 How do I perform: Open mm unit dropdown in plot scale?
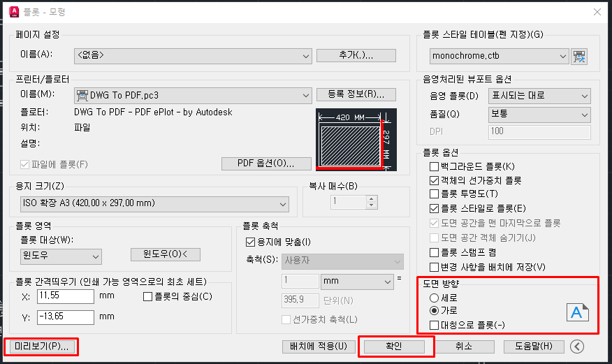click(x=357, y=282)
